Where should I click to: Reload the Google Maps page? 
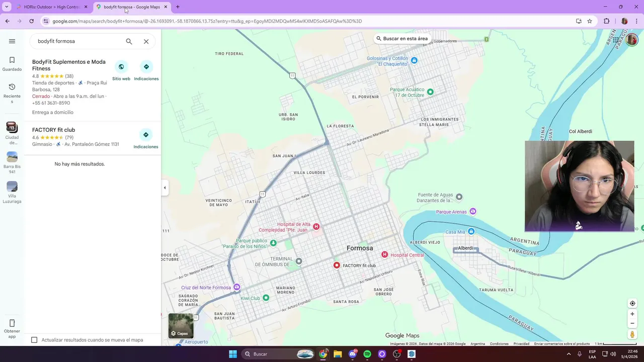31,21
